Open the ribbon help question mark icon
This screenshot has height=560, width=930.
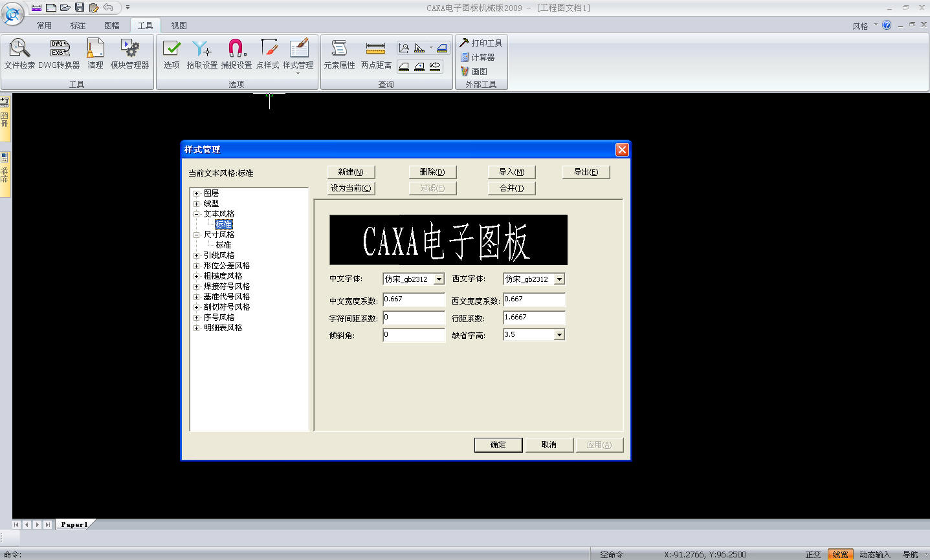coord(887,25)
